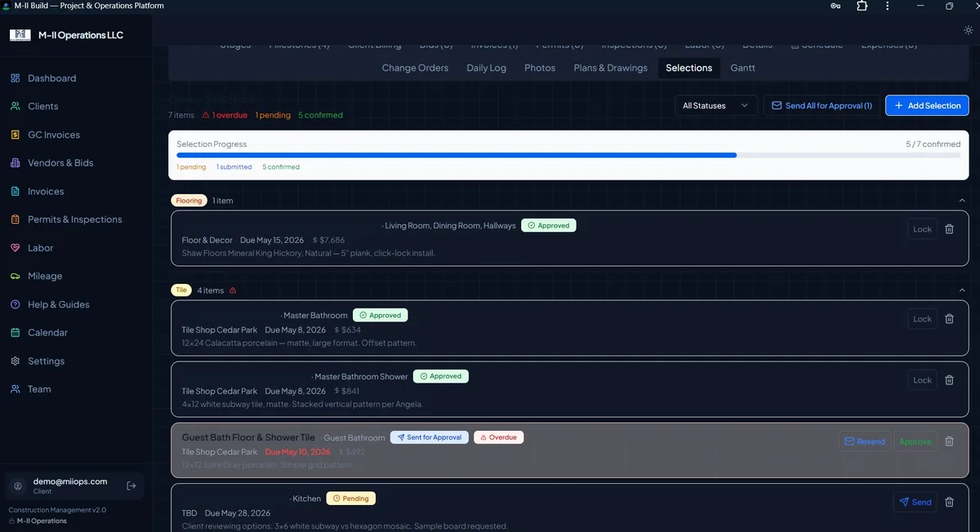The image size is (980, 532).
Task: Switch to the Change Orders tab
Action: pyautogui.click(x=415, y=68)
